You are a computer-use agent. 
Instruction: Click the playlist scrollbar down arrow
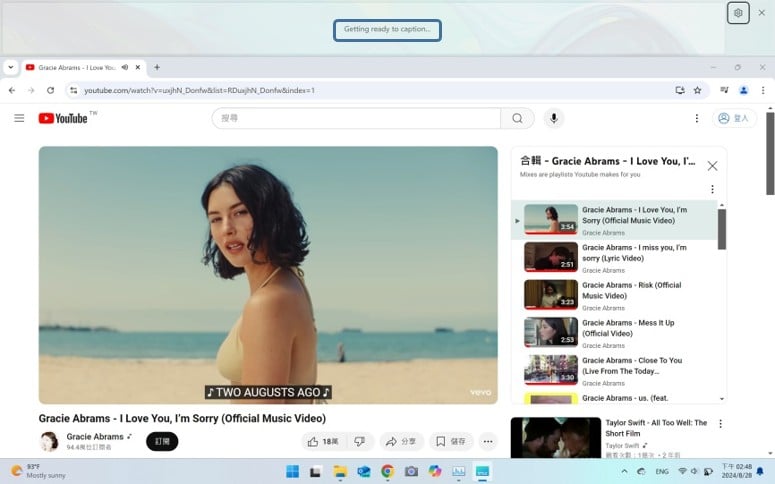(x=722, y=398)
